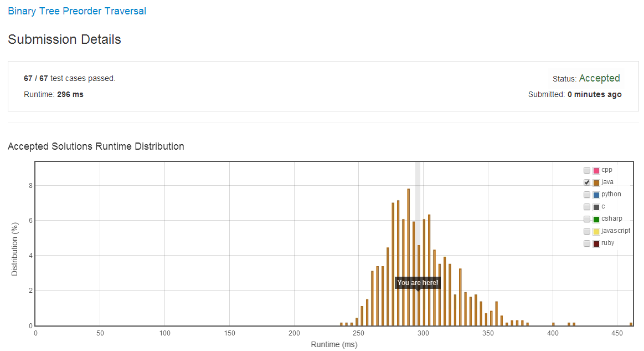Click 'Accepted Solutions Runtime Distribution' heading

pos(96,146)
